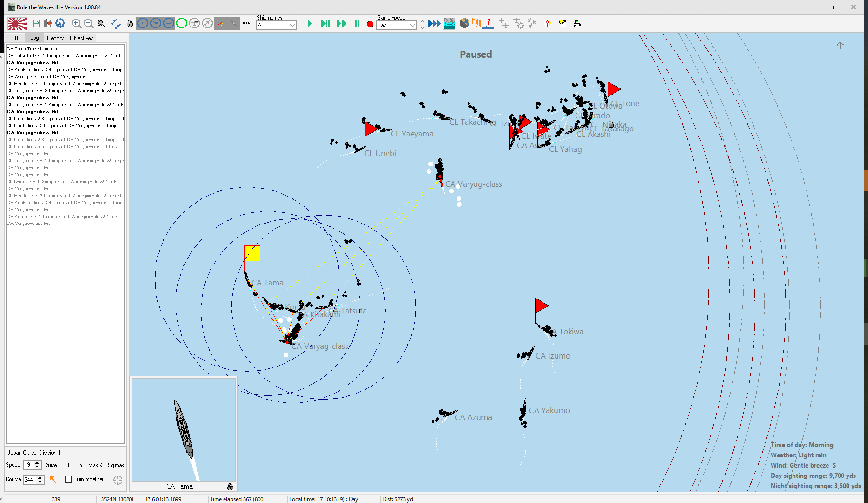Click the globe icon in toolbar
868x503 pixels.
click(464, 23)
